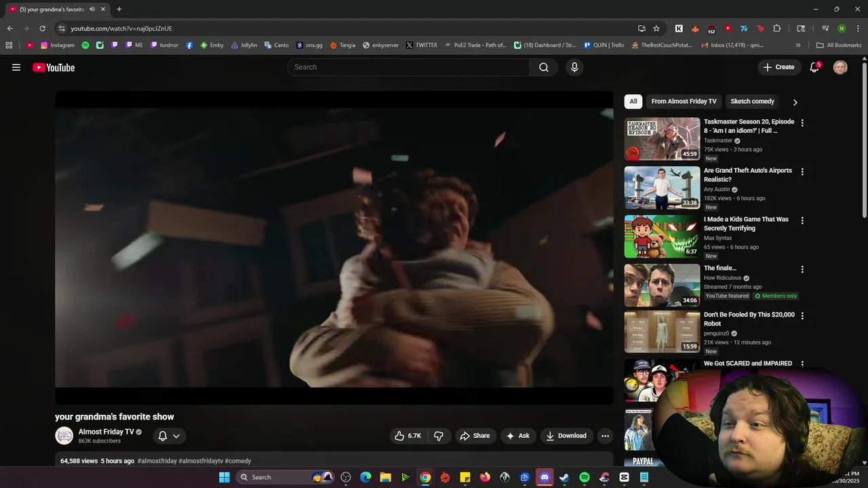Mute the tab via speaker icon
This screenshot has height=488, width=868.
point(92,9)
